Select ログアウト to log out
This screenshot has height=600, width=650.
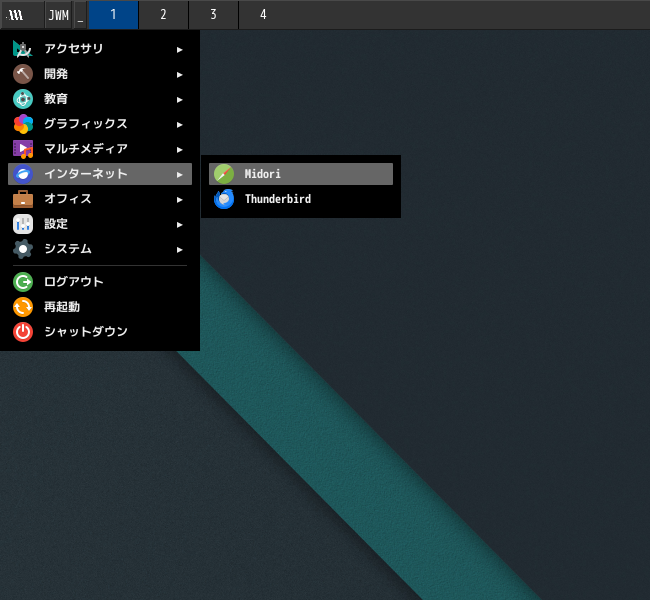click(x=100, y=282)
